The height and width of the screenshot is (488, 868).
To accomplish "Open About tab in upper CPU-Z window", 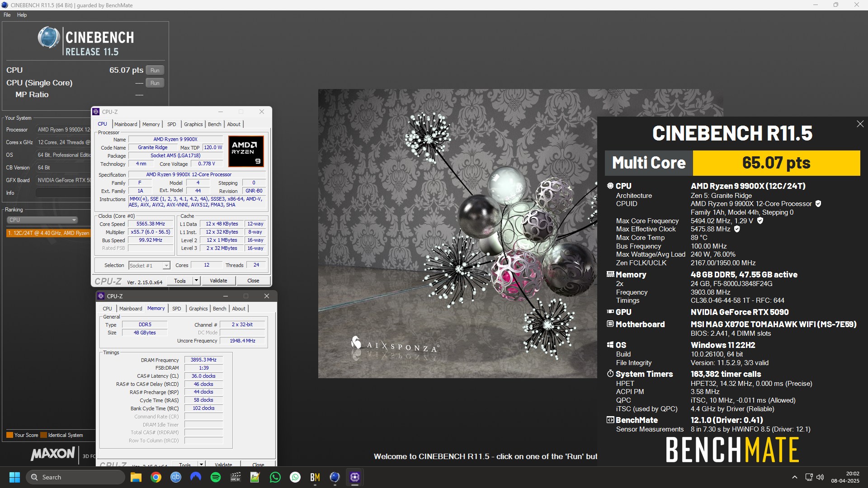I will tap(234, 124).
